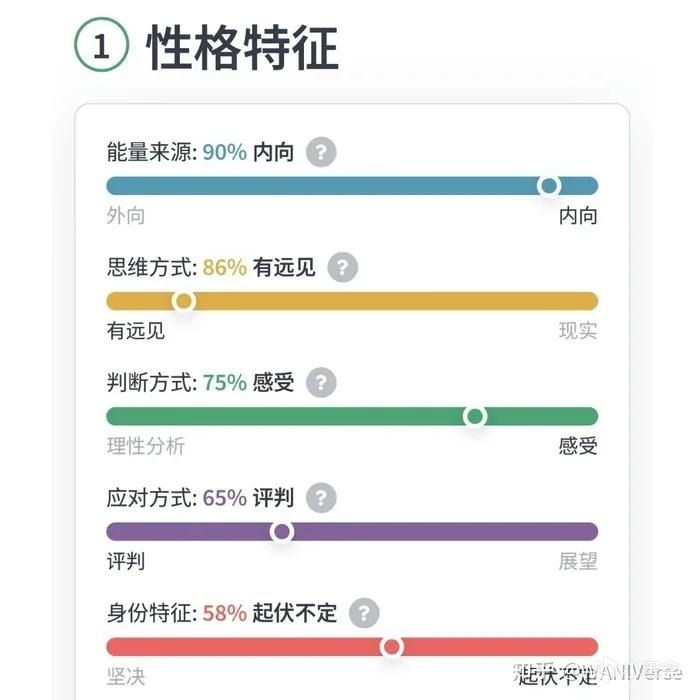700x700 pixels.
Task: Click the yellow 思维方式 slider handle
Action: pos(183,300)
